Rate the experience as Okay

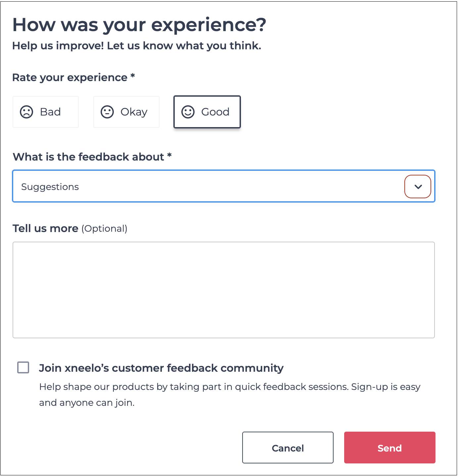click(x=126, y=112)
